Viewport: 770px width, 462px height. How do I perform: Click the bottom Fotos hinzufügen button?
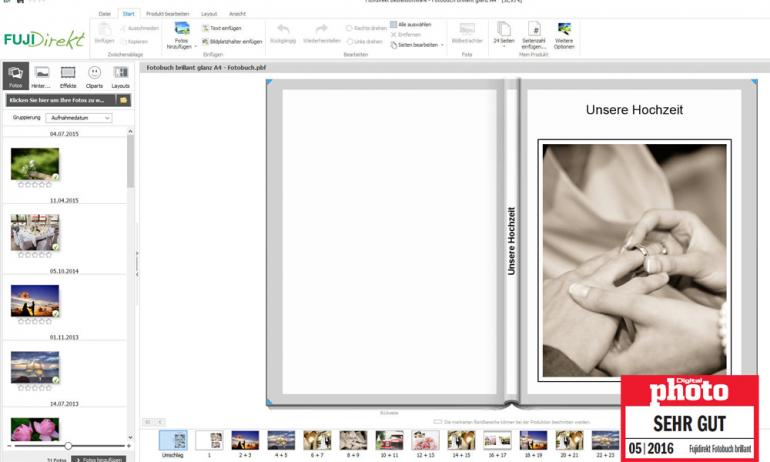[x=99, y=460]
